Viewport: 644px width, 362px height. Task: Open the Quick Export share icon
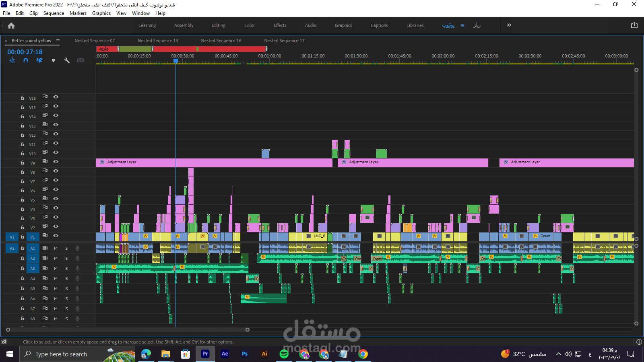634,25
